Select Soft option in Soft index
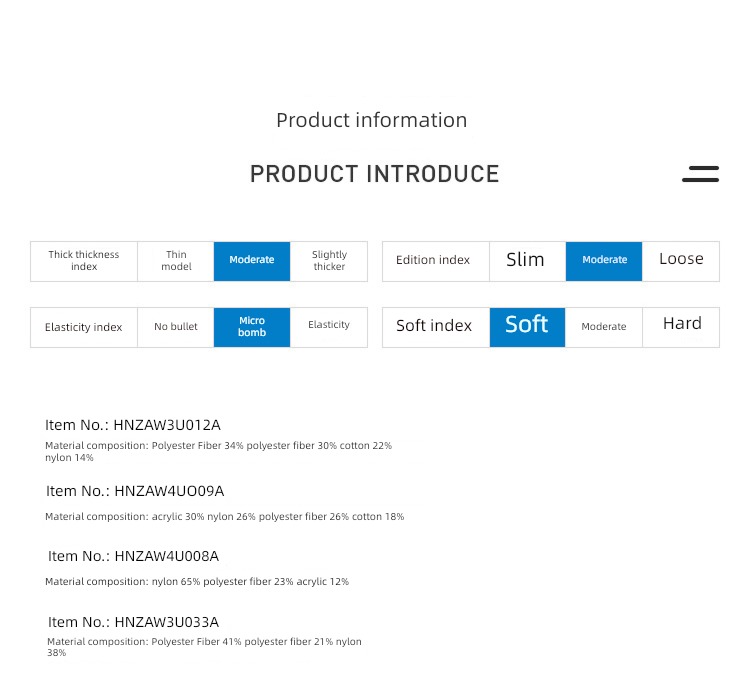The width and height of the screenshot is (750, 694). [x=527, y=327]
